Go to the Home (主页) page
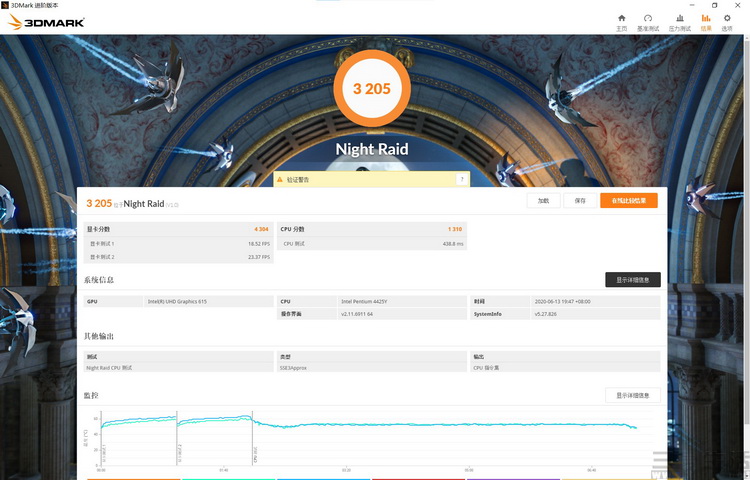The image size is (750, 480). [621, 22]
